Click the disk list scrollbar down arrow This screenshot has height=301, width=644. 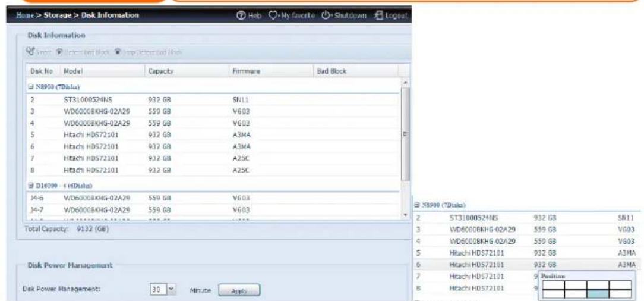coord(405,215)
